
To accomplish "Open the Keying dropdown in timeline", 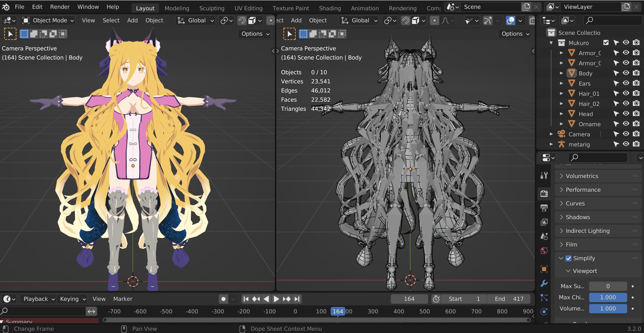I will [72, 299].
